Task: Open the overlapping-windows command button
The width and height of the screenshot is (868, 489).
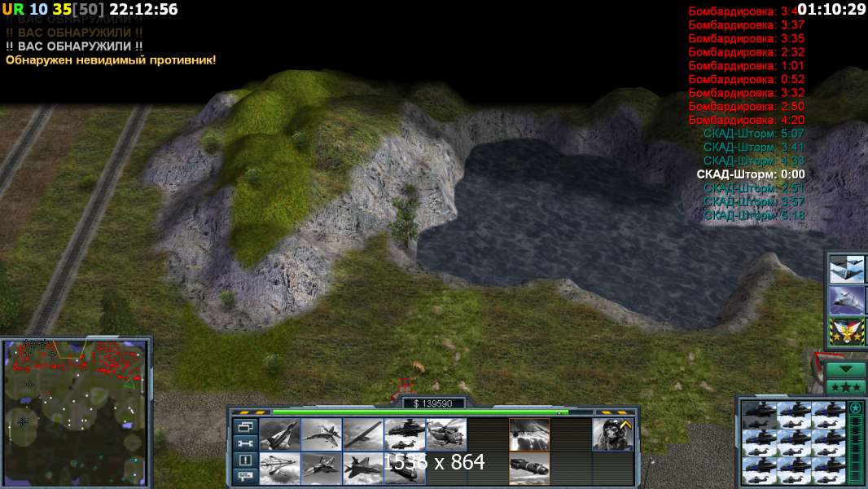Action: [x=245, y=427]
